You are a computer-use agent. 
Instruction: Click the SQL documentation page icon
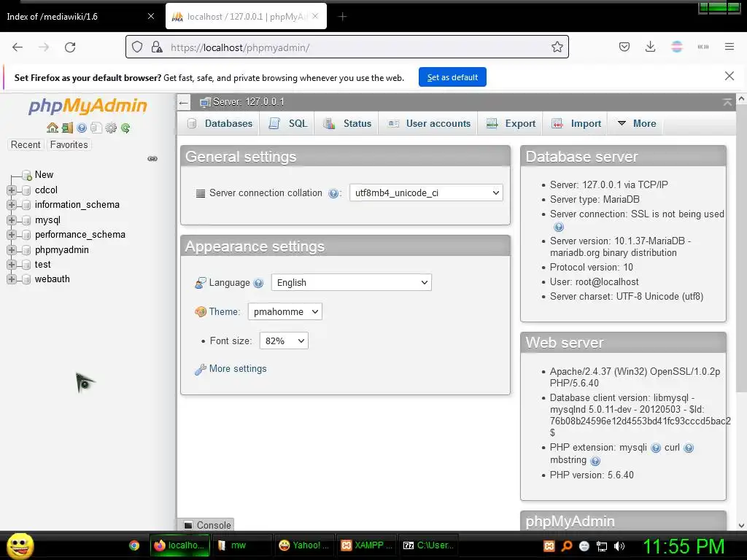pyautogui.click(x=96, y=128)
